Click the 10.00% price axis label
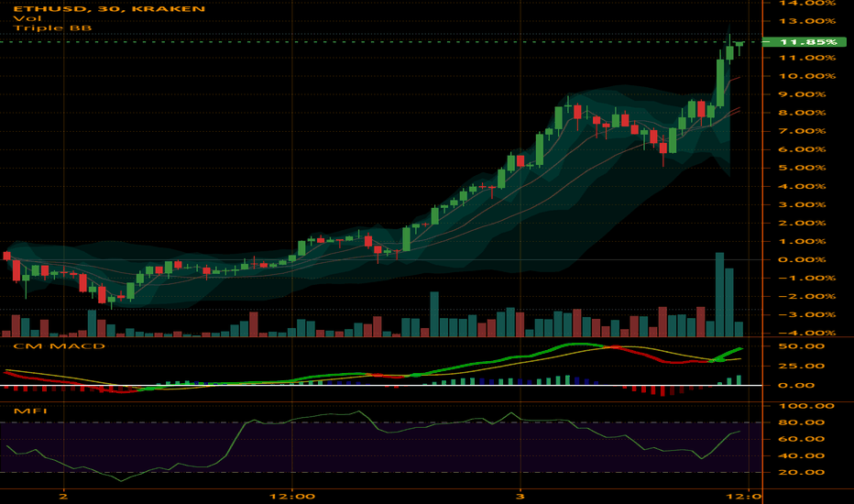The width and height of the screenshot is (854, 504). click(807, 76)
